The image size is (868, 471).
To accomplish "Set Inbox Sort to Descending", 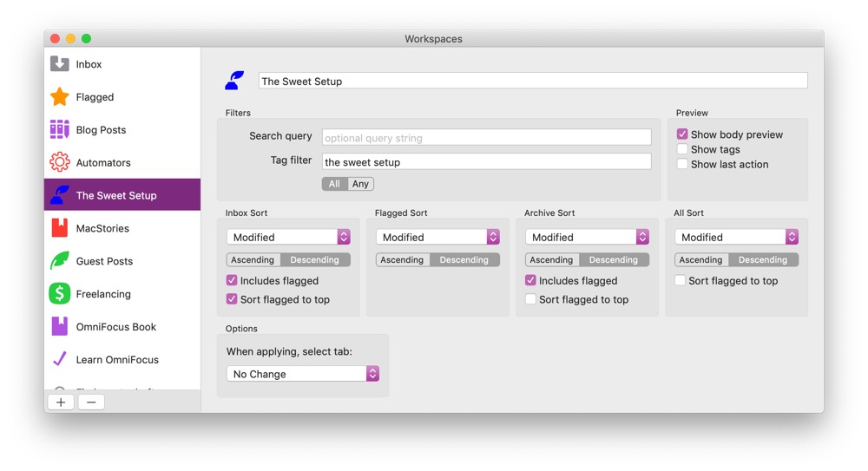I will pos(315,259).
